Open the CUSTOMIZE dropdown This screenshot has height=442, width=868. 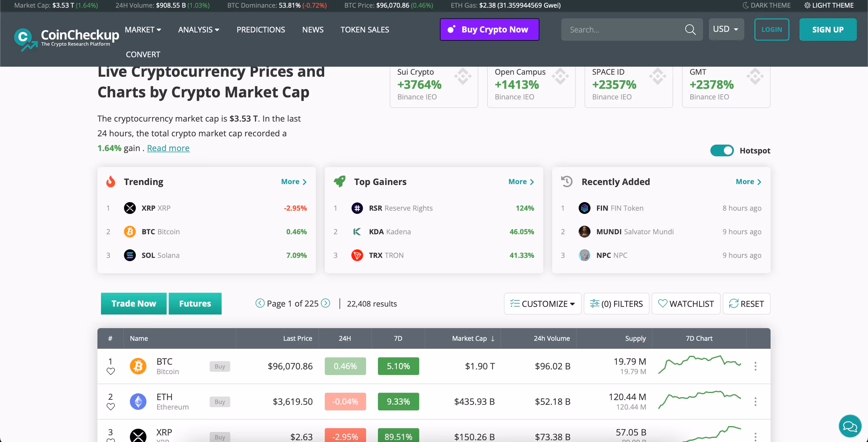[543, 304]
